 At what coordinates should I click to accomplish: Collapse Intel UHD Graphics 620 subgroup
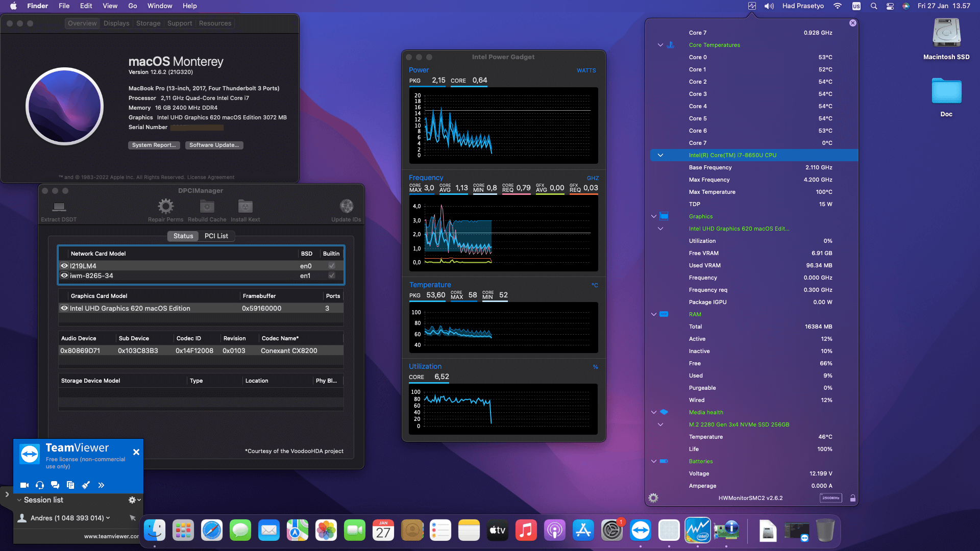point(660,229)
